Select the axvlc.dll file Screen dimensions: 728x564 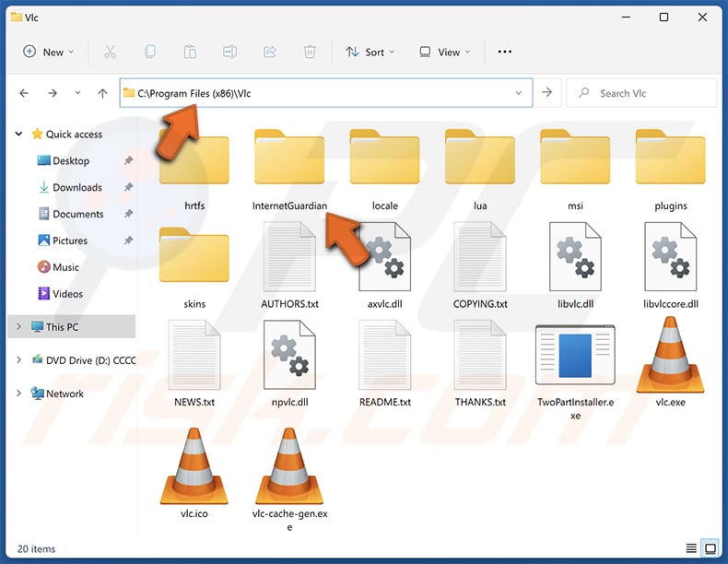coord(385,265)
